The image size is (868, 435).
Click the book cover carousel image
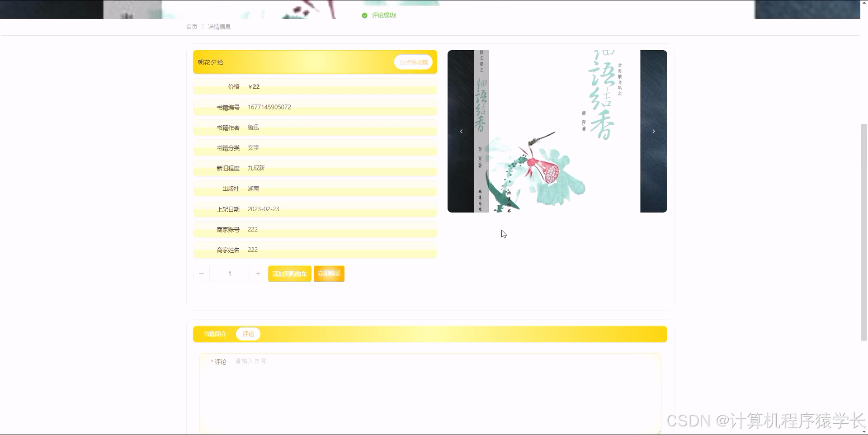(557, 131)
